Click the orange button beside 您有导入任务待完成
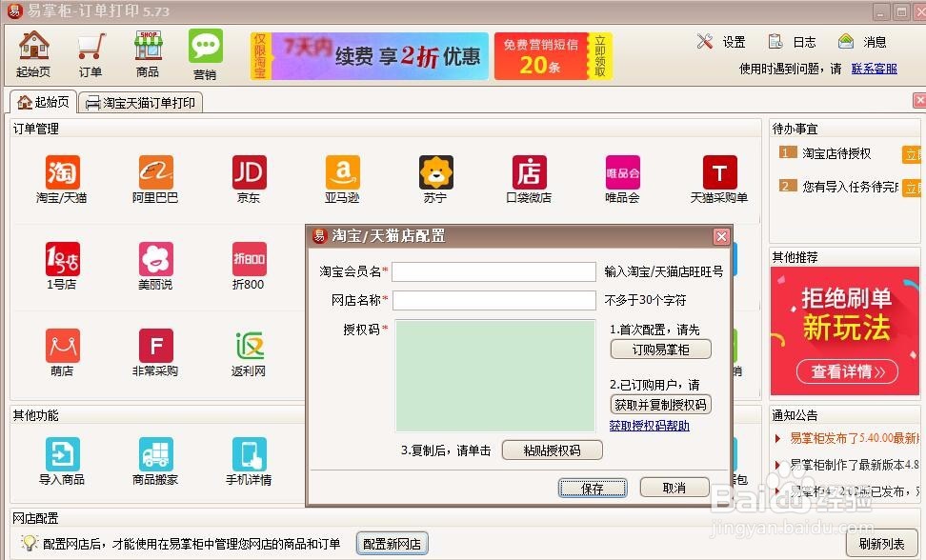The height and width of the screenshot is (560, 926). pos(912,188)
